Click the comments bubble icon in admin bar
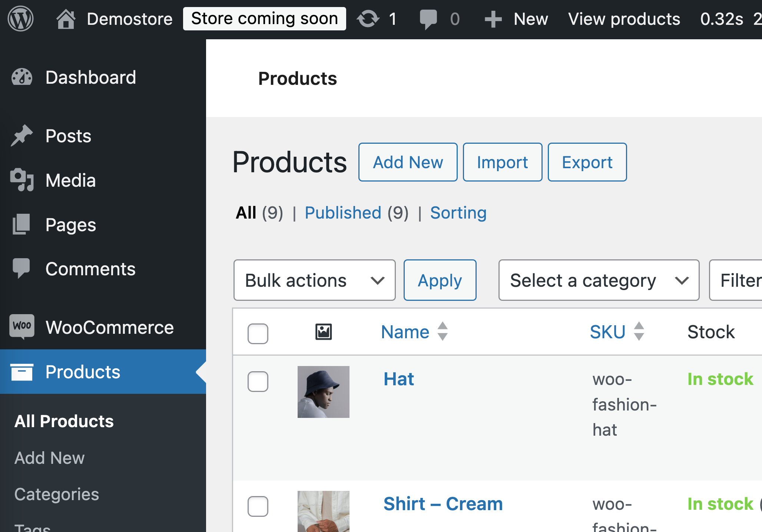 coord(428,19)
